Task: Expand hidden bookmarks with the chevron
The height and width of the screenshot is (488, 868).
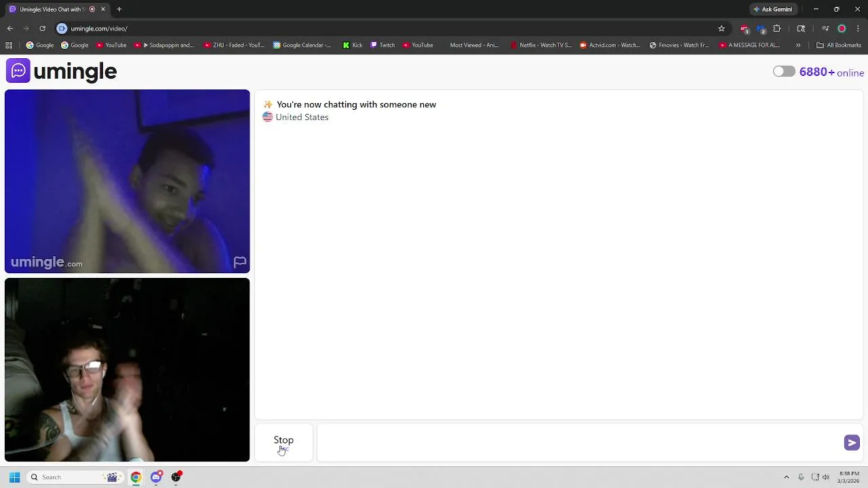Action: [798, 45]
